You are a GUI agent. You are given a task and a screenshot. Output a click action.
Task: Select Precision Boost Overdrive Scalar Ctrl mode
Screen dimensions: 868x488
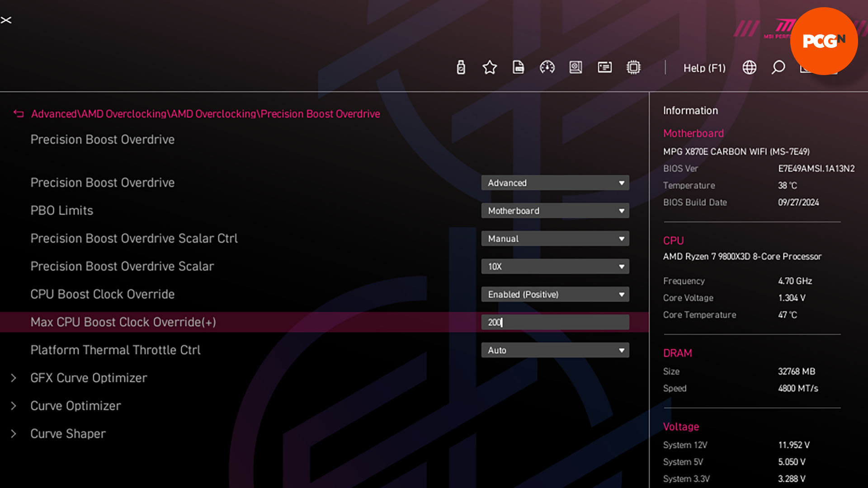pyautogui.click(x=555, y=238)
